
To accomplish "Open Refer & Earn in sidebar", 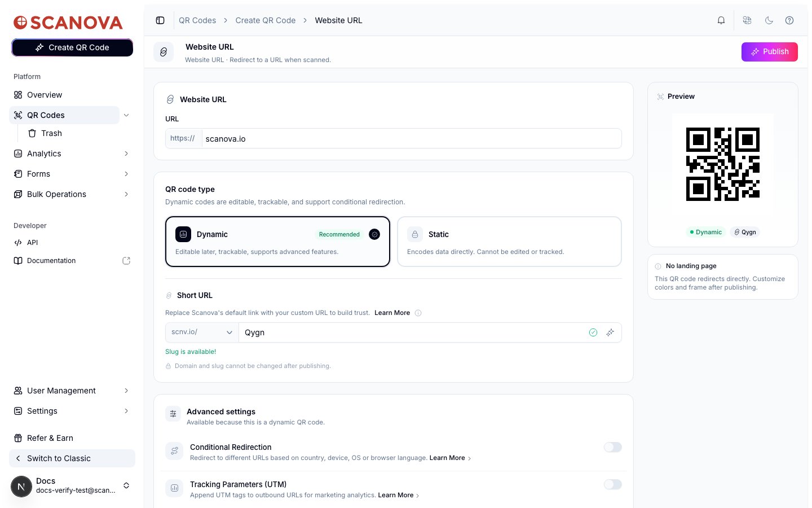I will click(72, 438).
